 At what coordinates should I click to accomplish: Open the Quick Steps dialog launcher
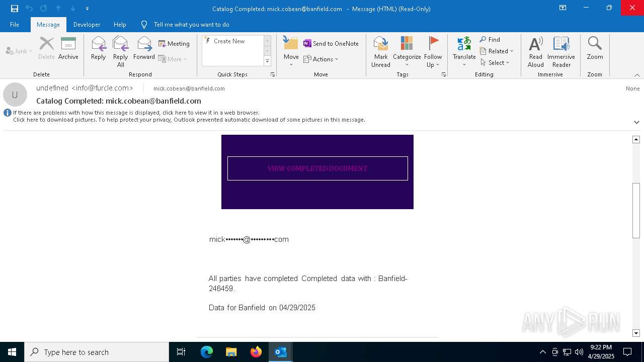(x=273, y=74)
